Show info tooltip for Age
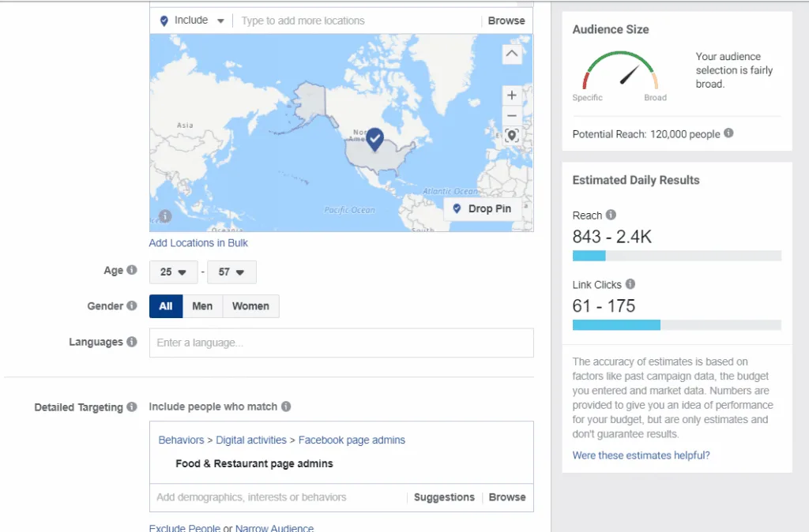 tap(132, 270)
